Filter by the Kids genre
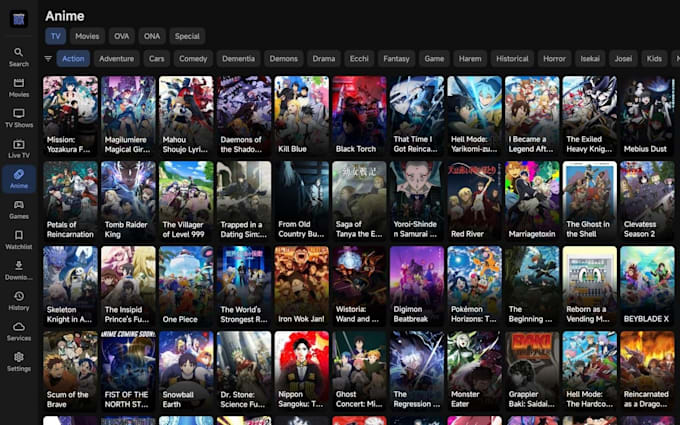The image size is (680, 425). click(x=654, y=59)
